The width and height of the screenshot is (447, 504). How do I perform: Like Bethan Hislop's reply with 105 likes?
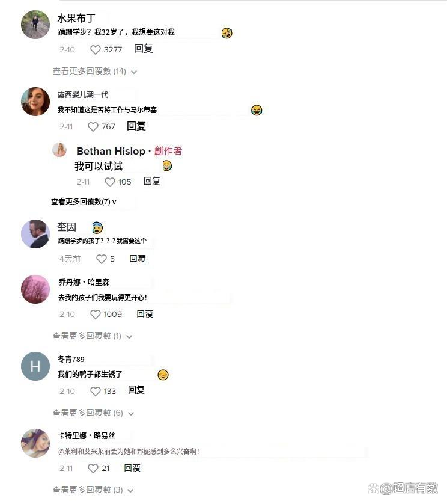110,182
